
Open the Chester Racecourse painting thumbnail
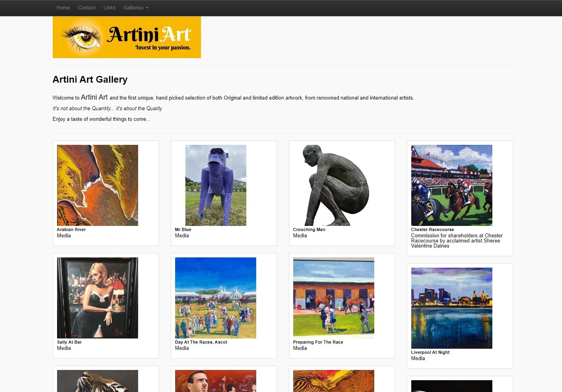(452, 185)
